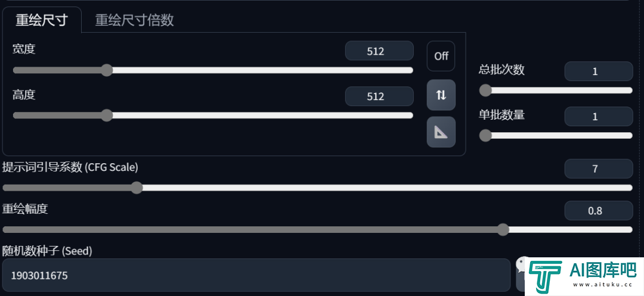This screenshot has width=644, height=296.
Task: Click the 高度 slider track
Action: (213, 115)
